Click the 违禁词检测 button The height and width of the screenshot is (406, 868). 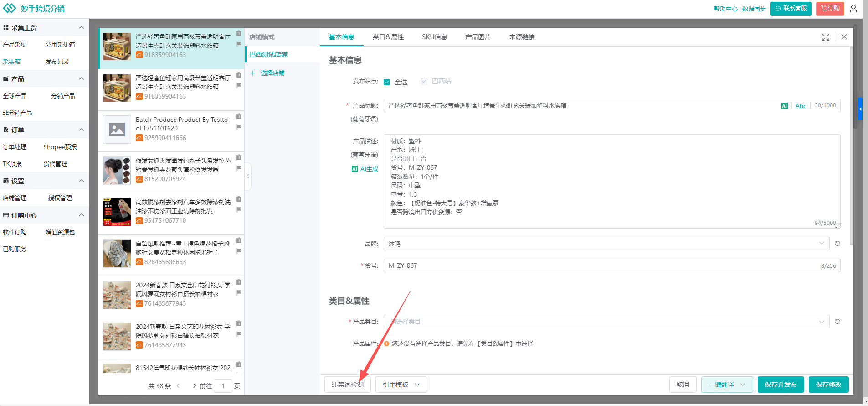tap(348, 385)
